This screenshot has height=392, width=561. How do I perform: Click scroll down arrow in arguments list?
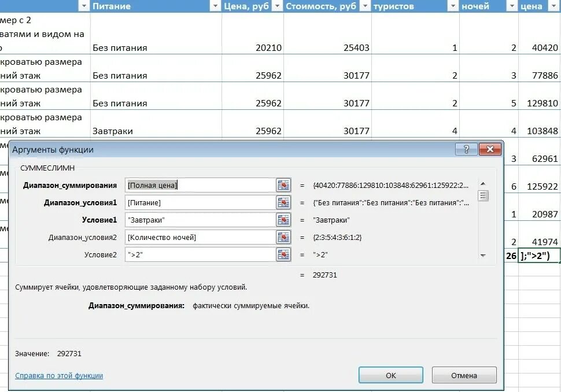pos(483,256)
